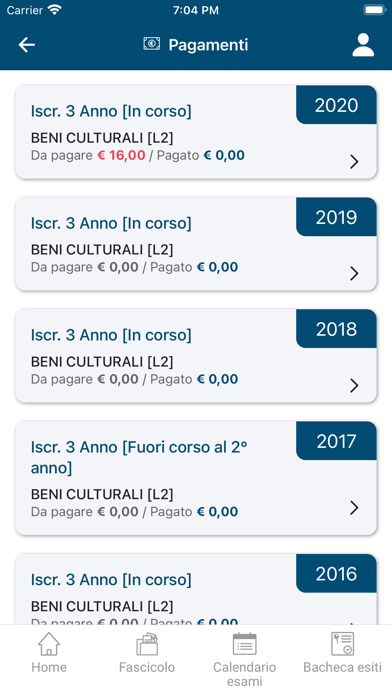Image resolution: width=392 pixels, height=696 pixels.
Task: Select the Bacheca esiti tab label
Action: tap(342, 667)
